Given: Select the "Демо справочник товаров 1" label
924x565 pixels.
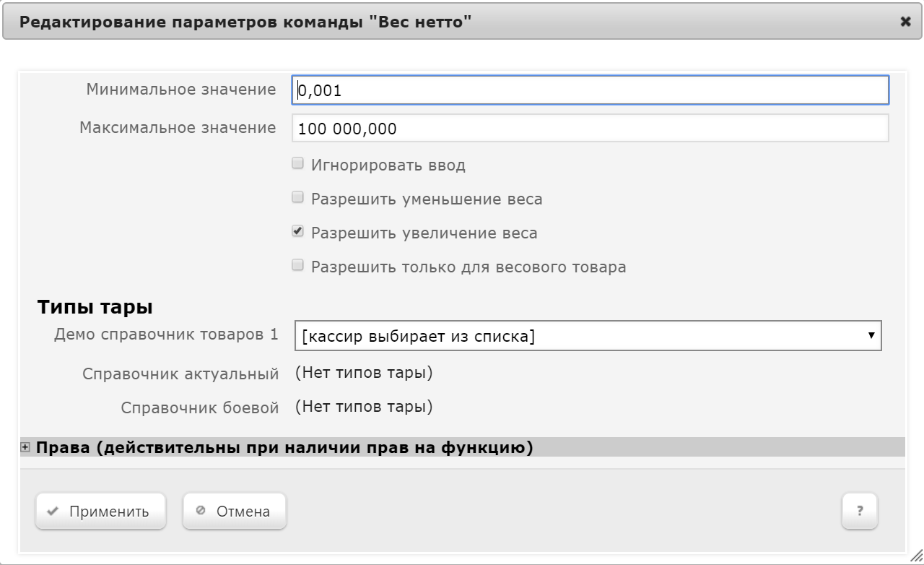Looking at the screenshot, I should click(166, 335).
